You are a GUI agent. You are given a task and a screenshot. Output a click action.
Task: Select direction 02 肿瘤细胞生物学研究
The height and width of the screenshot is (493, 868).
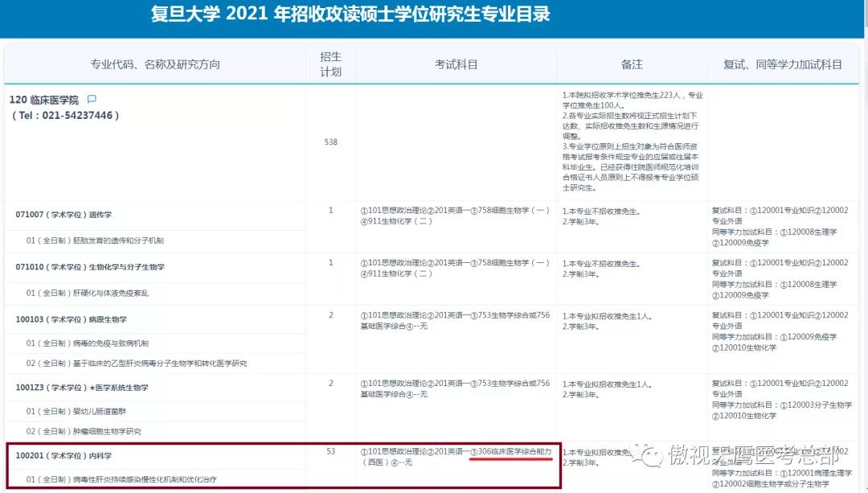[x=84, y=431]
